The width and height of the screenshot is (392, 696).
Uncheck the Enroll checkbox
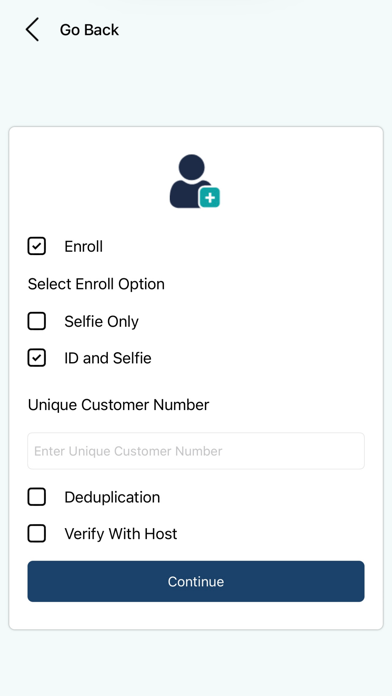(37, 246)
